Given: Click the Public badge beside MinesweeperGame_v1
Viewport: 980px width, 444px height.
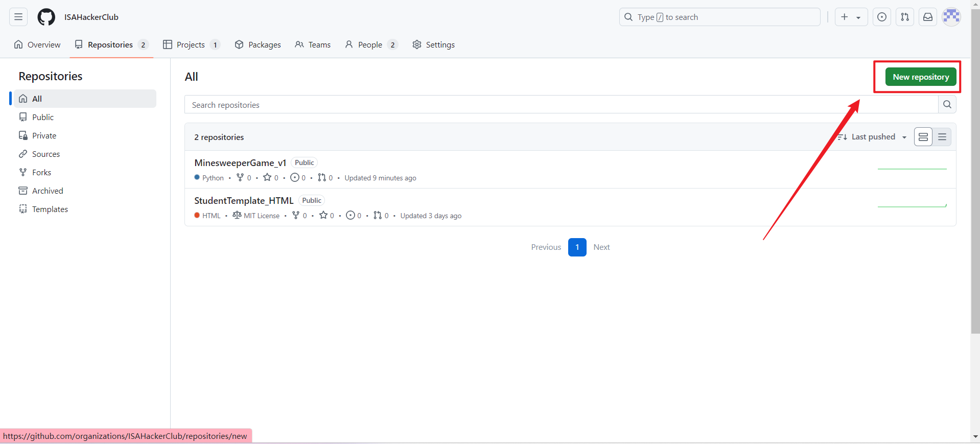Looking at the screenshot, I should [305, 162].
